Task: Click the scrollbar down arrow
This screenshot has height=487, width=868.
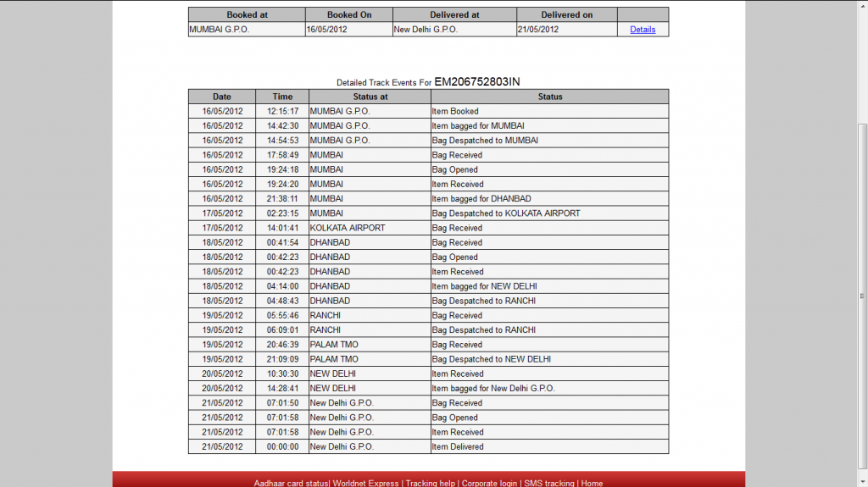Action: (x=862, y=483)
